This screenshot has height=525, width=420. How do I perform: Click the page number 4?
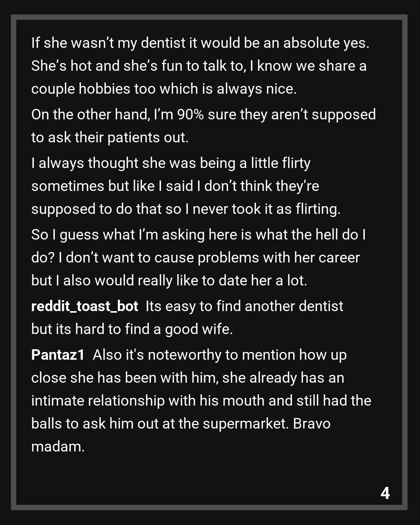385,493
